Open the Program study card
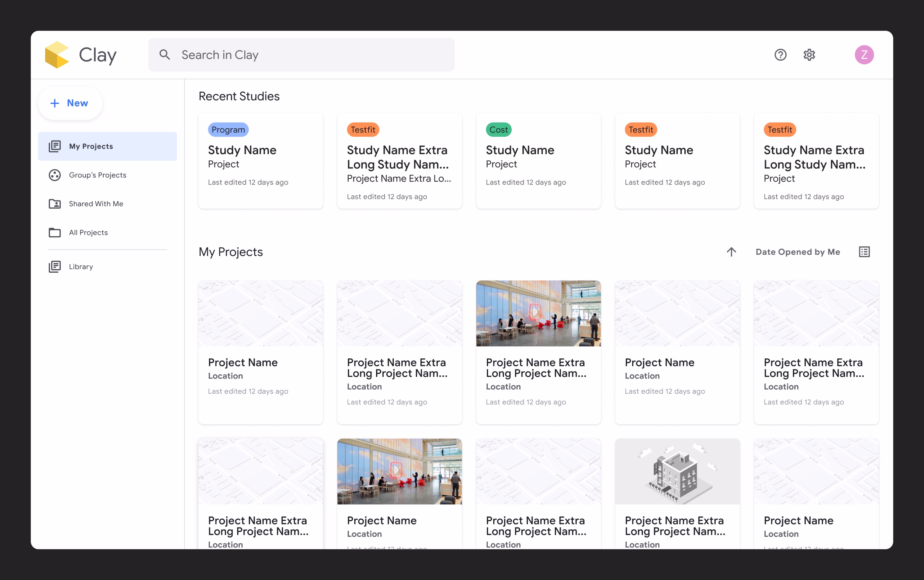The width and height of the screenshot is (924, 580). click(261, 161)
